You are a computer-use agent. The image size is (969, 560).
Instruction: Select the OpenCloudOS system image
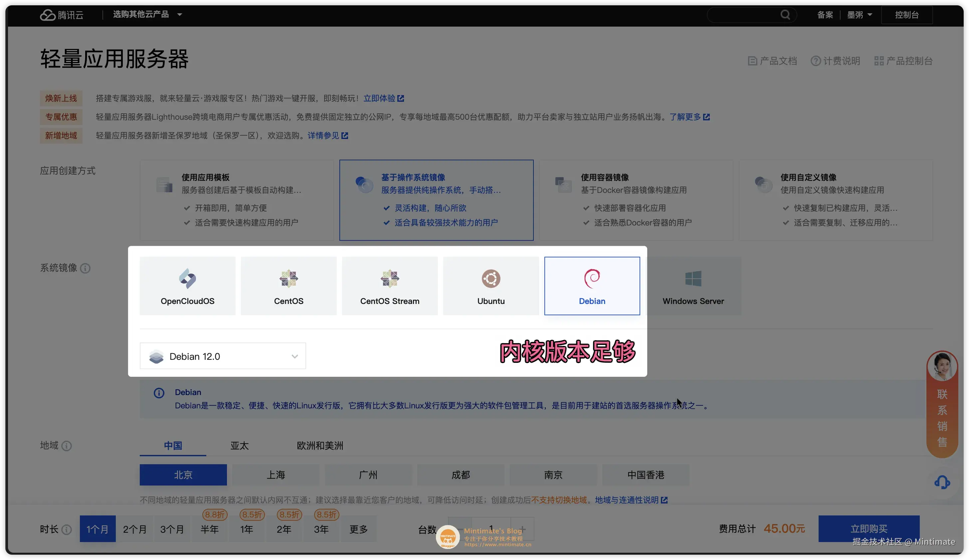(187, 286)
